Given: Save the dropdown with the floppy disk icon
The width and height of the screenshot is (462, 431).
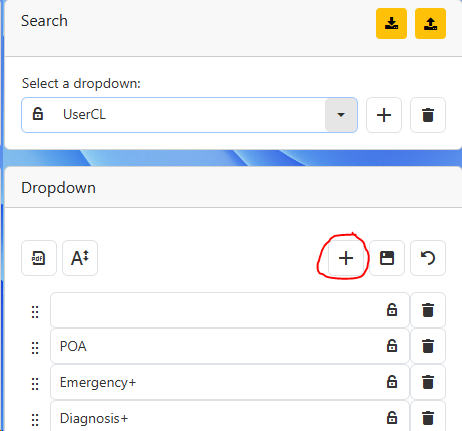Looking at the screenshot, I should tap(387, 258).
